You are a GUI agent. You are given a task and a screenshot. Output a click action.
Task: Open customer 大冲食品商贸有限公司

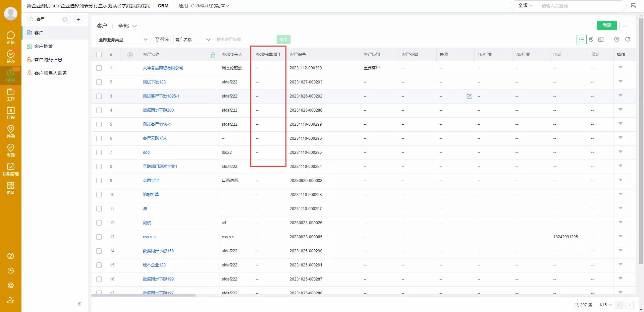click(163, 68)
